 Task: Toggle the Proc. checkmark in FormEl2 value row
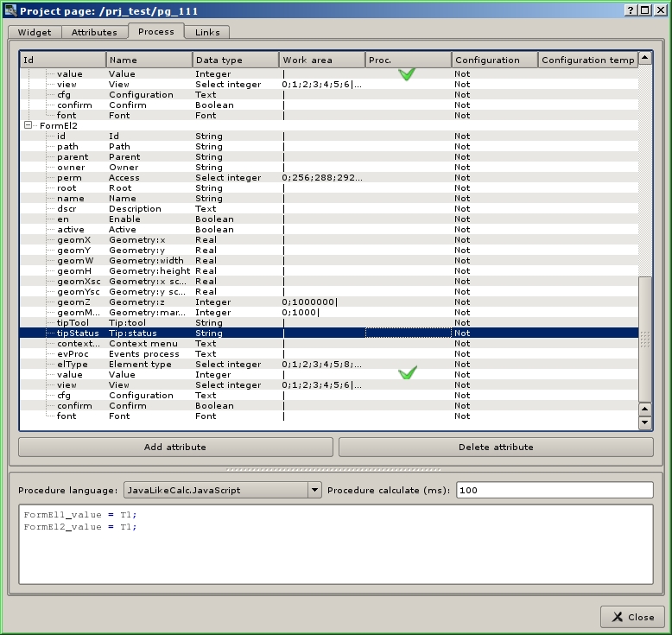tap(407, 373)
